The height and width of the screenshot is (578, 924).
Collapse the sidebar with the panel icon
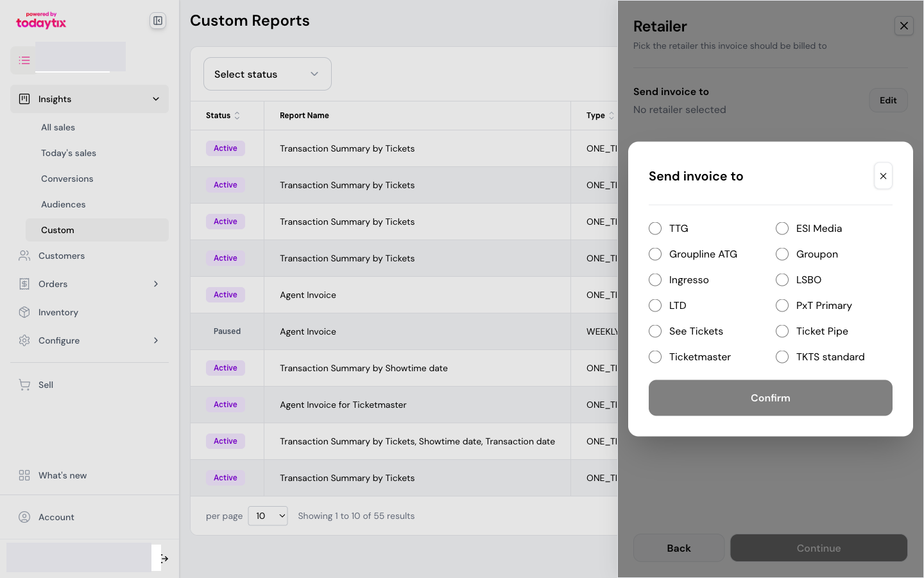[158, 21]
